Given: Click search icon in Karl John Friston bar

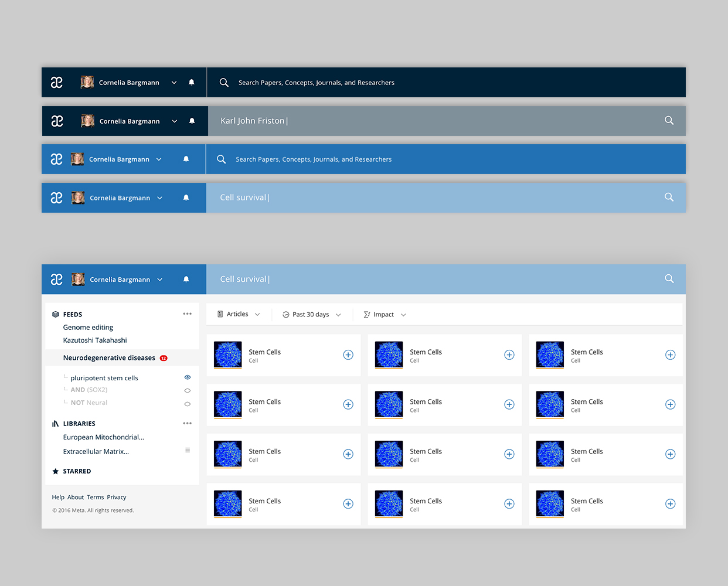Looking at the screenshot, I should (x=669, y=121).
